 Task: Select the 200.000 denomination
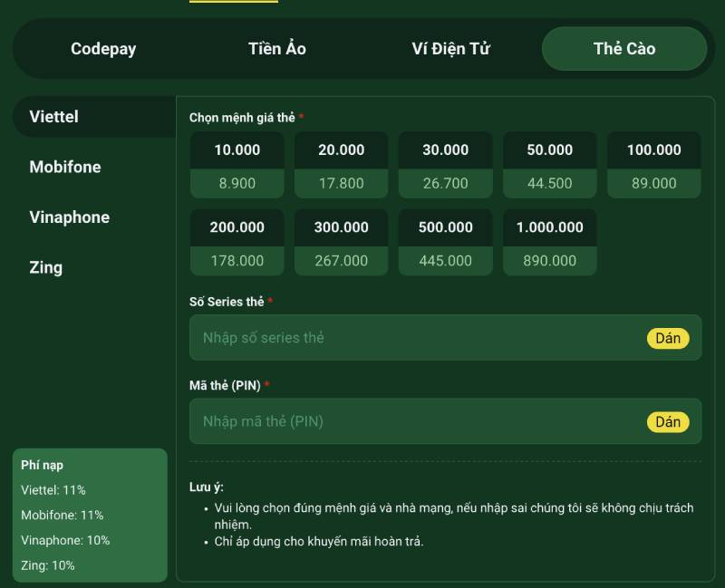coord(237,243)
